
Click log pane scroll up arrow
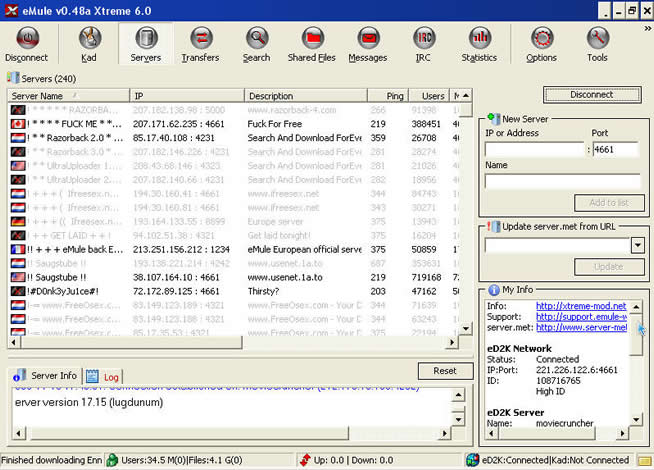[458, 395]
